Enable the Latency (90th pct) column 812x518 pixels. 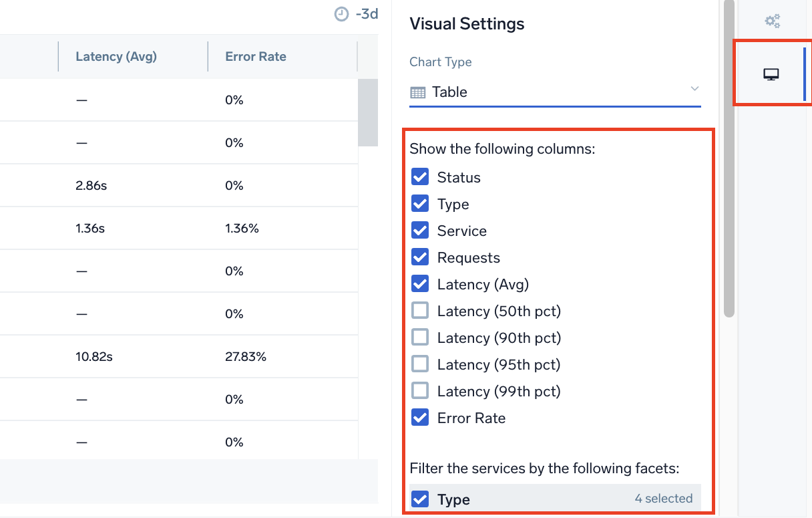(x=420, y=337)
